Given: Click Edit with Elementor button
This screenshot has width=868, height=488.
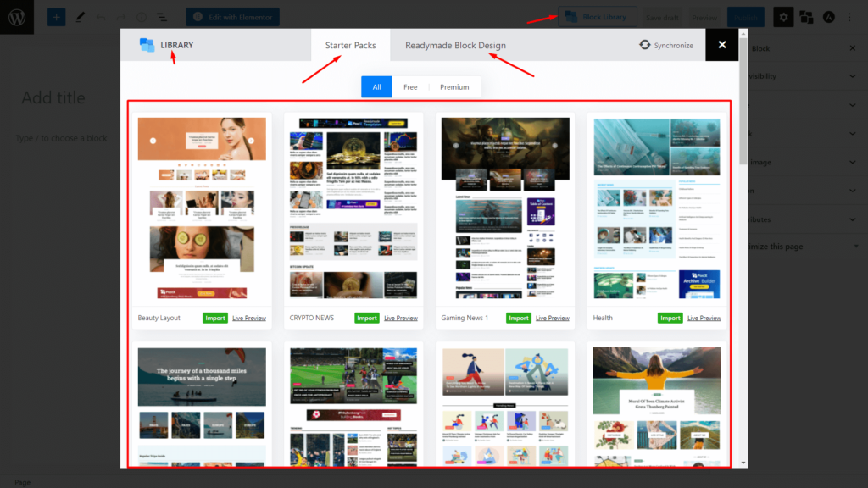Looking at the screenshot, I should pyautogui.click(x=232, y=17).
